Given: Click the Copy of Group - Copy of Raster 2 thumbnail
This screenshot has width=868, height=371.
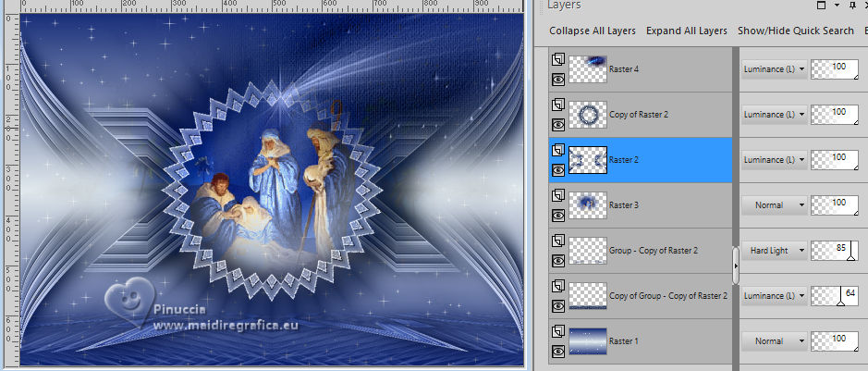Looking at the screenshot, I should click(588, 296).
